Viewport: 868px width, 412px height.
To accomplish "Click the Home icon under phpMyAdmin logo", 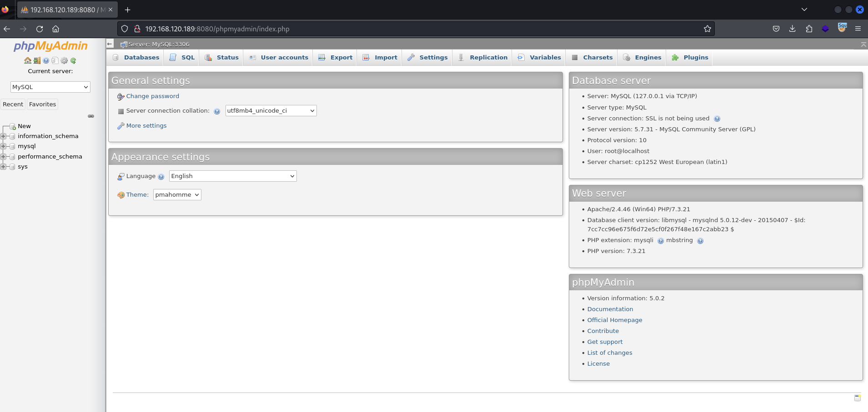I will [28, 60].
